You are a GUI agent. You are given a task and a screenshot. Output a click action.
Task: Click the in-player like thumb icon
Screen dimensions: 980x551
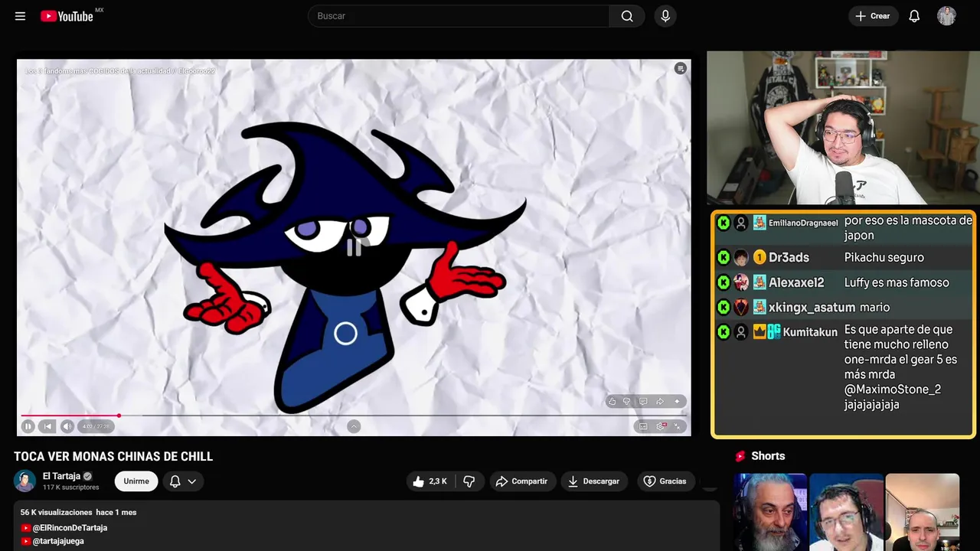click(x=612, y=402)
